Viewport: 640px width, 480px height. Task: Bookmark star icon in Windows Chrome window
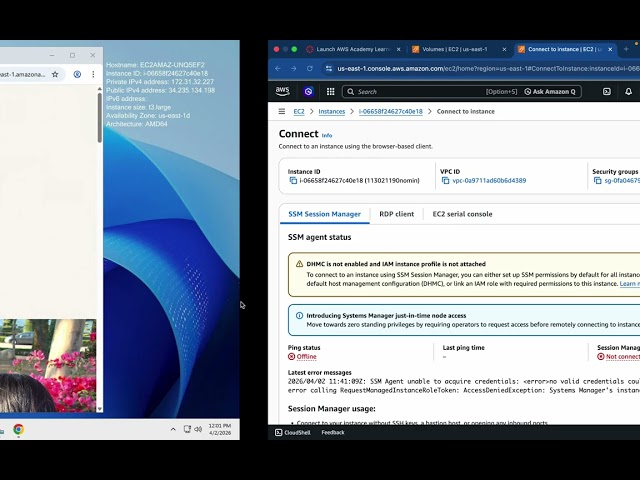click(55, 74)
